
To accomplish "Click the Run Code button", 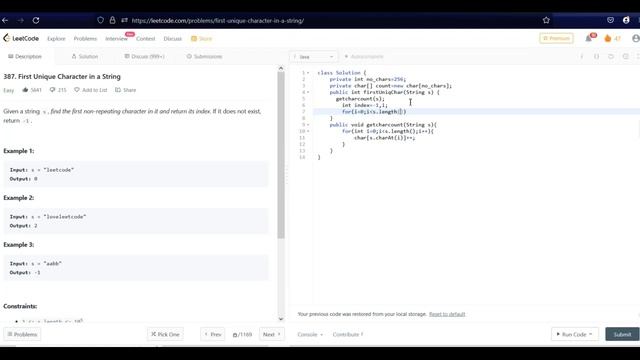I will 575,334.
